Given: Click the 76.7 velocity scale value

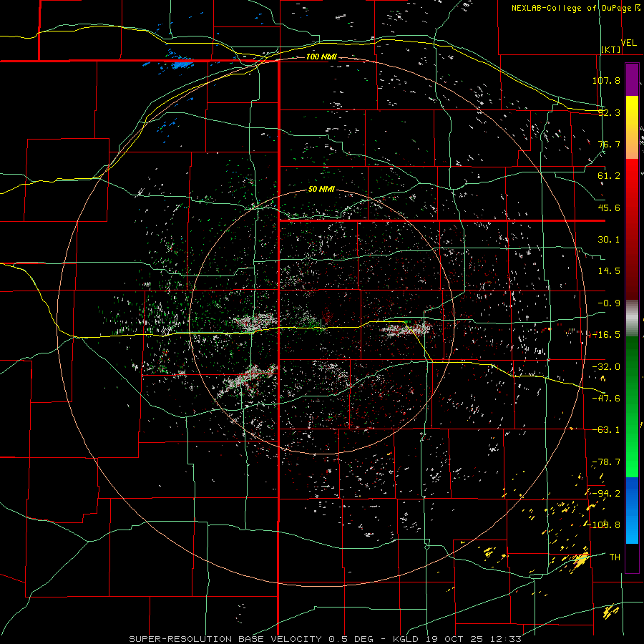Looking at the screenshot, I should [x=609, y=144].
